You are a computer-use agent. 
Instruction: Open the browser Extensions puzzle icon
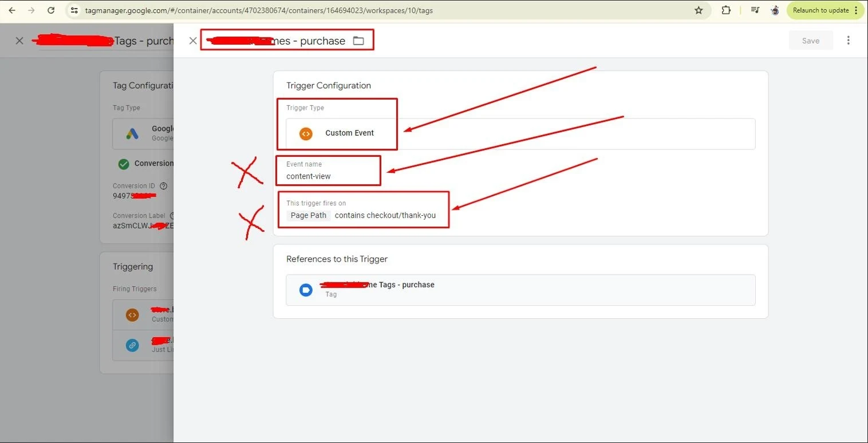click(726, 10)
